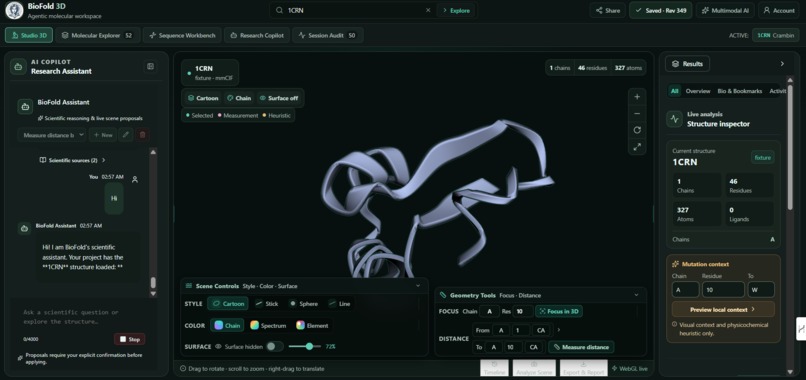Screen dimensions: 806x380
Task: Toggle the Surface hidden switch
Action: pos(274,347)
